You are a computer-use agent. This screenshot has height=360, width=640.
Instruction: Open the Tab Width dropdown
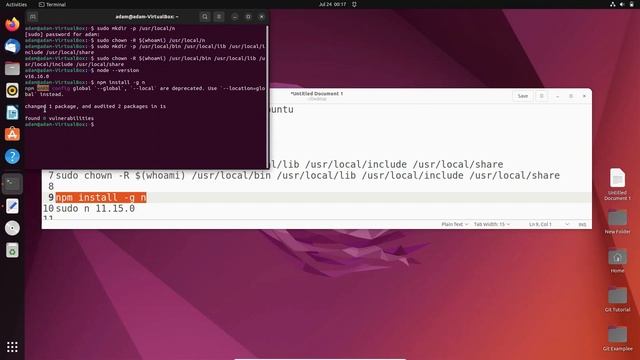[492, 224]
